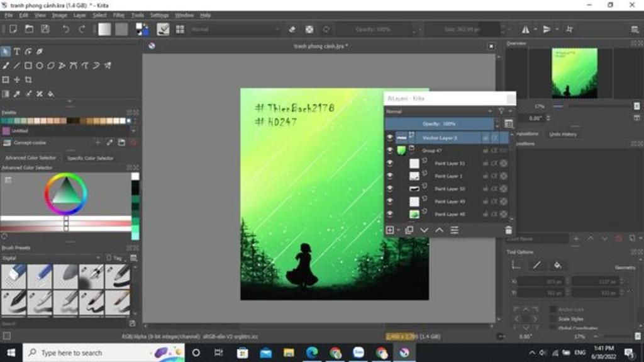Screen dimensions: 644x362
Task: Click the layer Opacity slider
Action: click(x=439, y=124)
